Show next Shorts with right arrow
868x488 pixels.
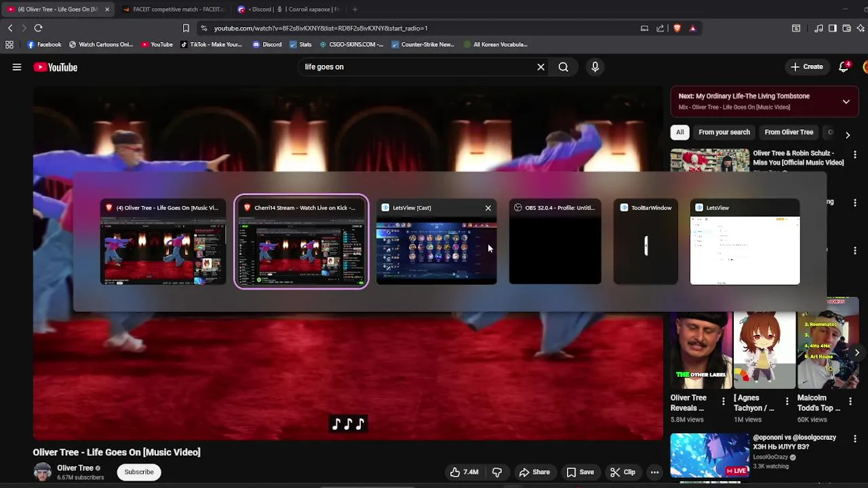[x=856, y=352]
